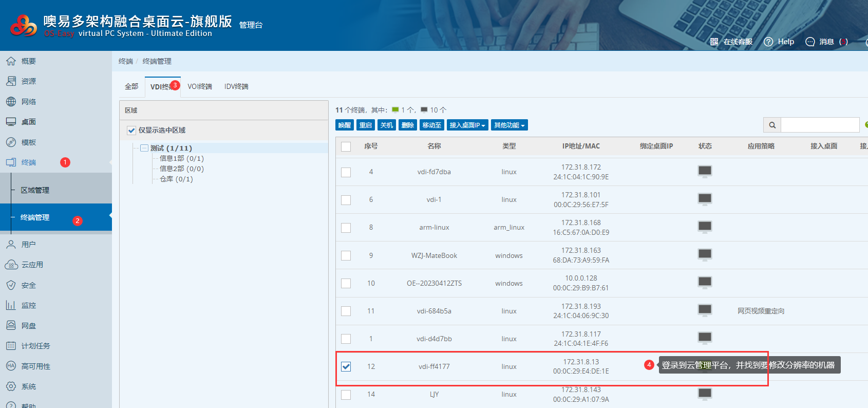Open the 接入桌面IP dropdown

[x=467, y=125]
